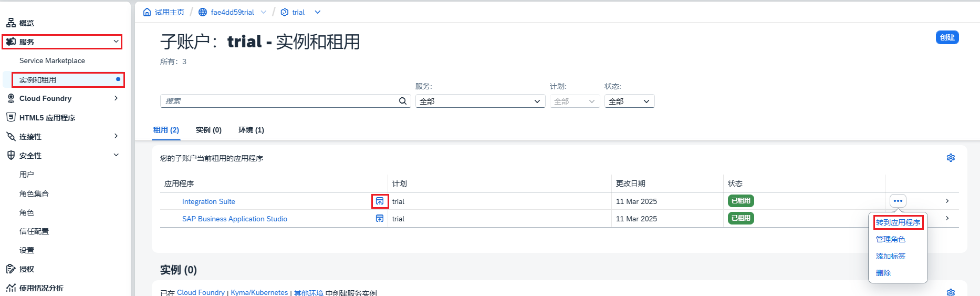Choose 添加标签 from context menu
Viewport: 980px width, 296px height.
point(891,256)
